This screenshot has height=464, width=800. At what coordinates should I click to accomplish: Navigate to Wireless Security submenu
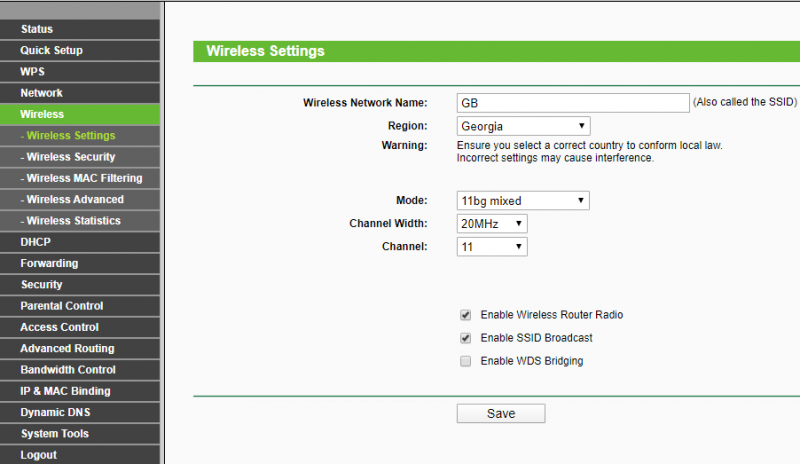[x=71, y=157]
